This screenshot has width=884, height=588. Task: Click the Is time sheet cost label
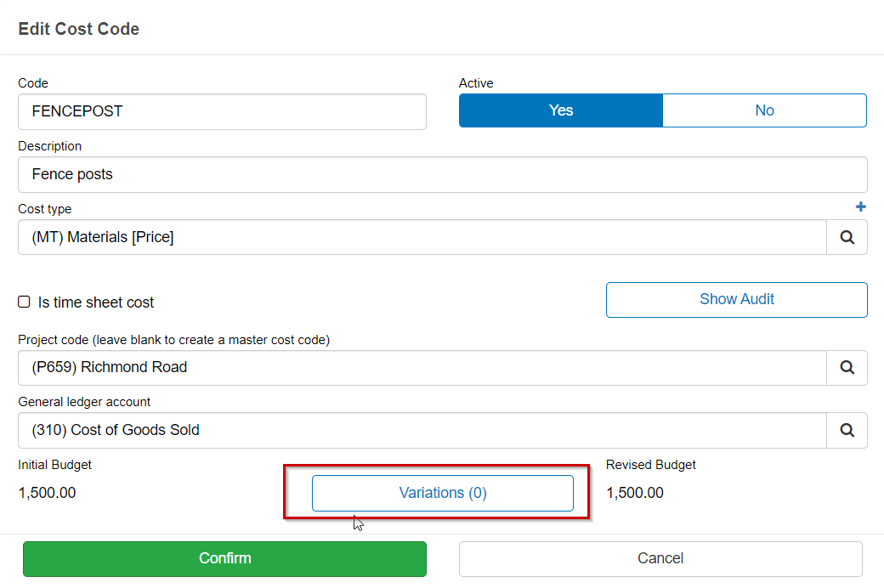96,302
